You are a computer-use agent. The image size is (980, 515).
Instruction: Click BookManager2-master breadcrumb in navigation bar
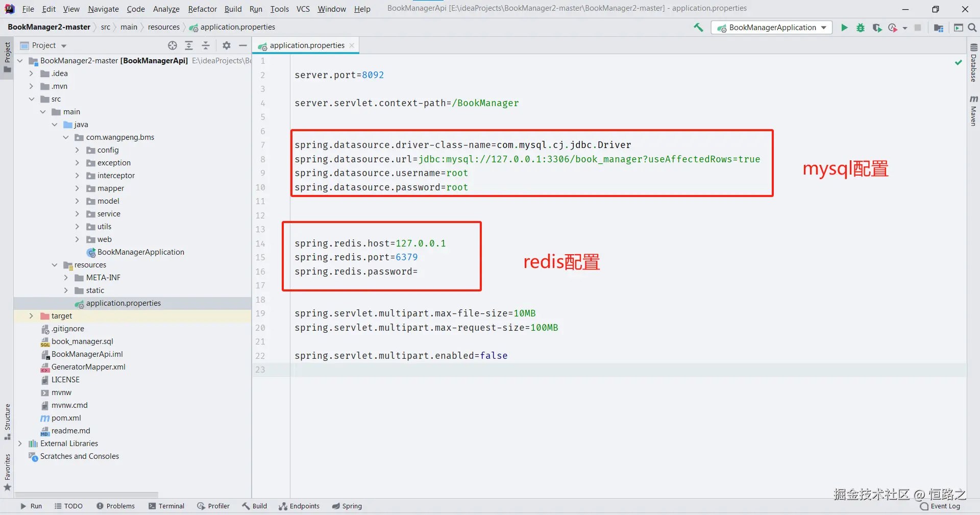[49, 27]
